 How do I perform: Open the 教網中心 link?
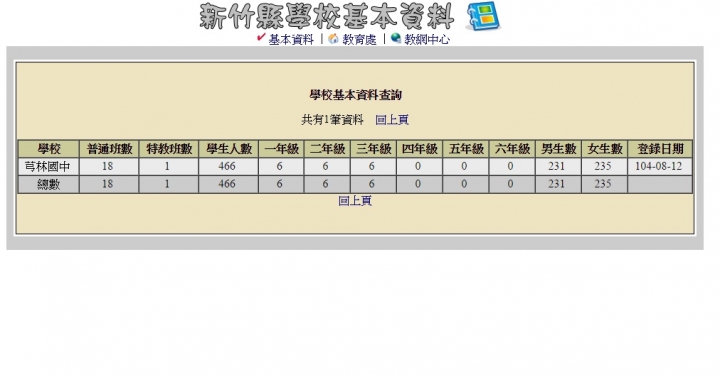coord(427,40)
